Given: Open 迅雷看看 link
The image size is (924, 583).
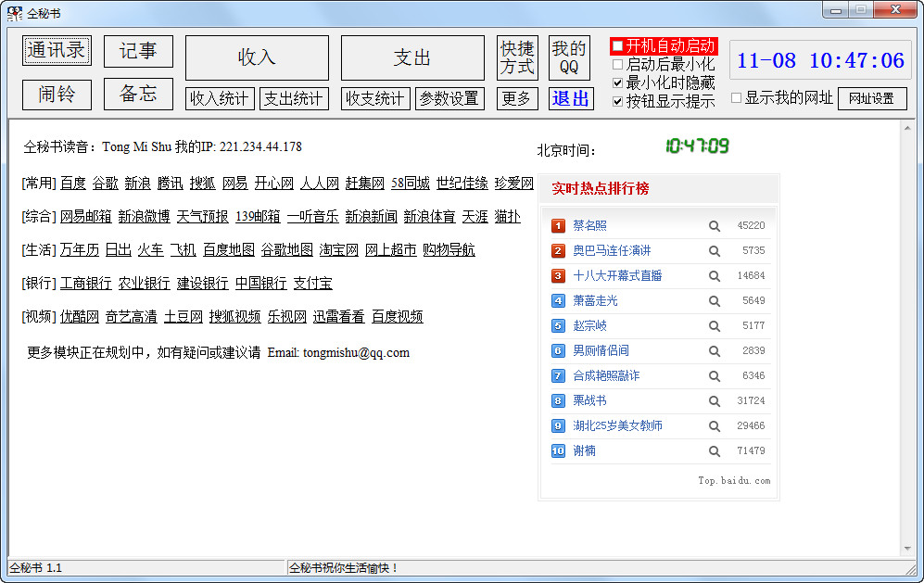Looking at the screenshot, I should 339,317.
